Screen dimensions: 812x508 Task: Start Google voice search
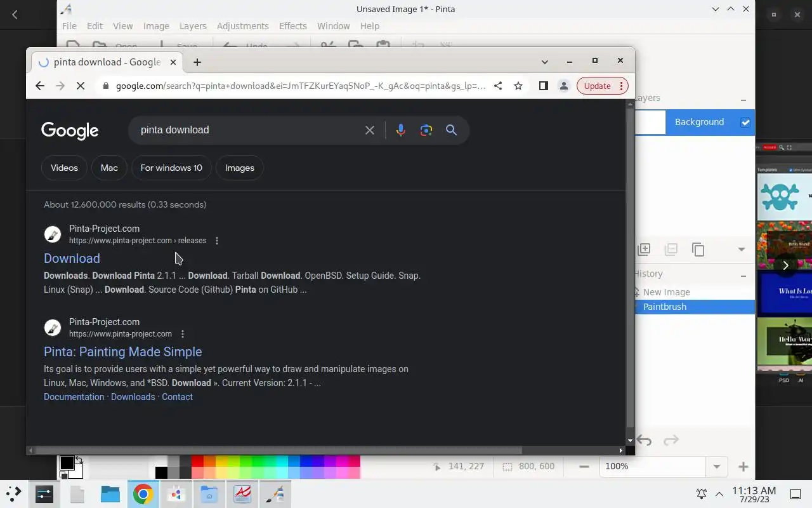pyautogui.click(x=400, y=130)
